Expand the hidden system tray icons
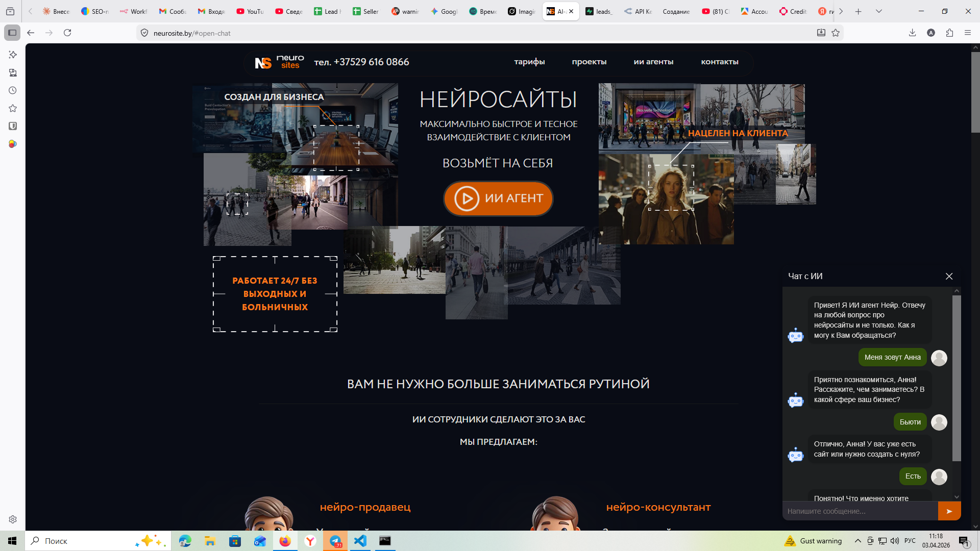The height and width of the screenshot is (551, 980). [x=857, y=541]
